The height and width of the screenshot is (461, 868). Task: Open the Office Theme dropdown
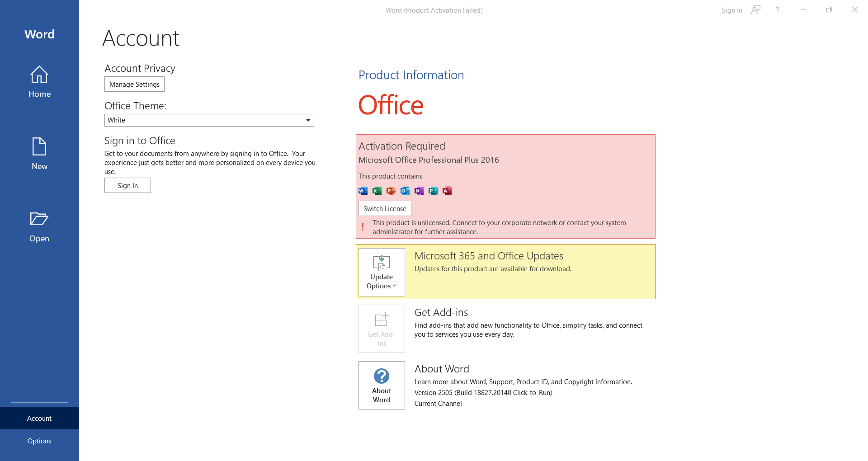[x=209, y=120]
